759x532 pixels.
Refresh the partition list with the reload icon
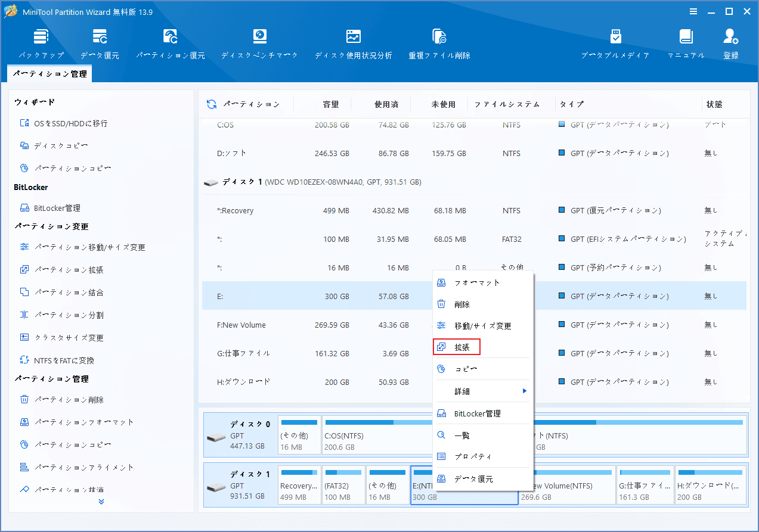212,104
